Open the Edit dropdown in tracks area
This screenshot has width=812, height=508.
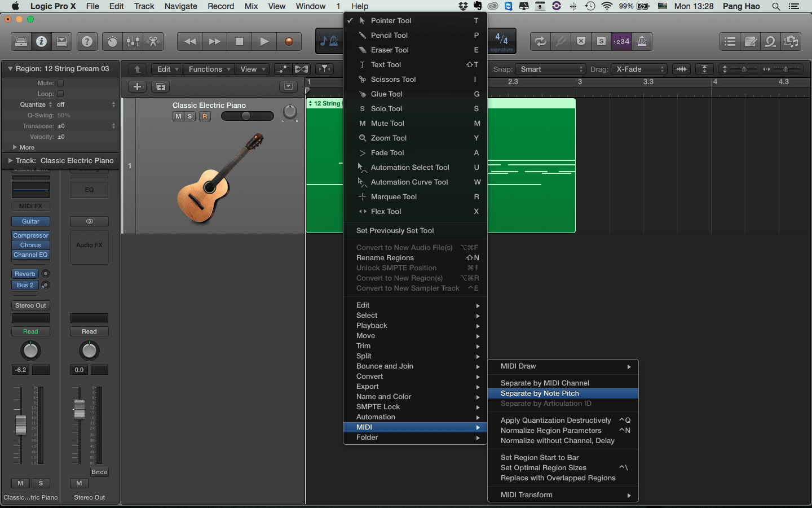[x=167, y=69]
